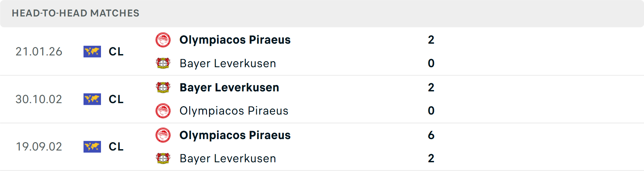Open Bayer Leverkusen from the 21.01.26 match
The image size is (644, 171).
coord(228,63)
